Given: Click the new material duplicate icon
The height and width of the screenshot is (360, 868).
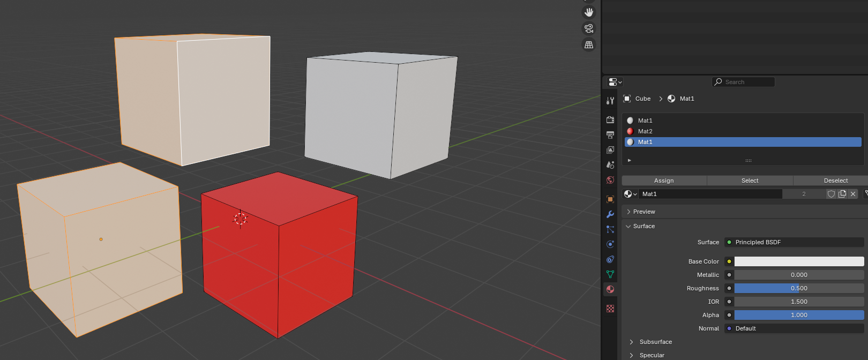Looking at the screenshot, I should tap(842, 194).
